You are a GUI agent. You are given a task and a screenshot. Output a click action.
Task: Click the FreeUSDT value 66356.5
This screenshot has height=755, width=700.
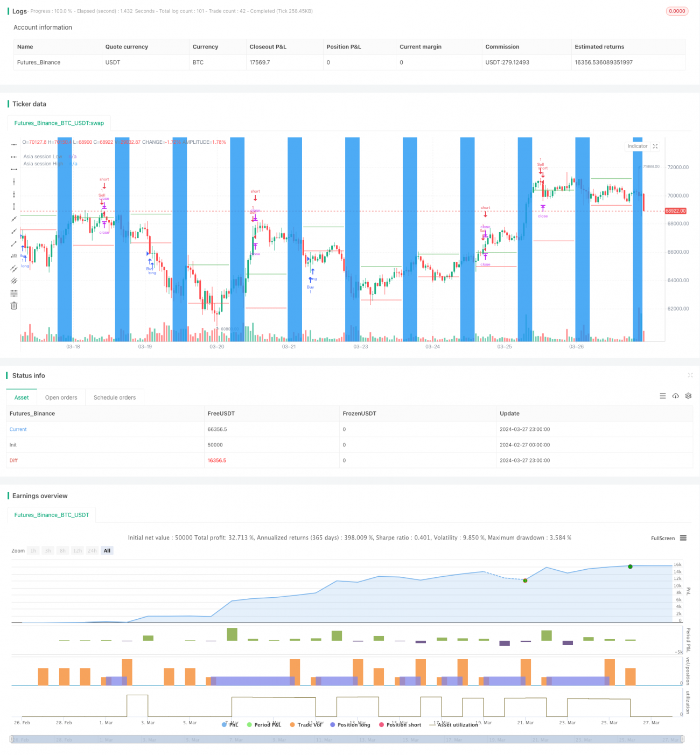coord(217,429)
